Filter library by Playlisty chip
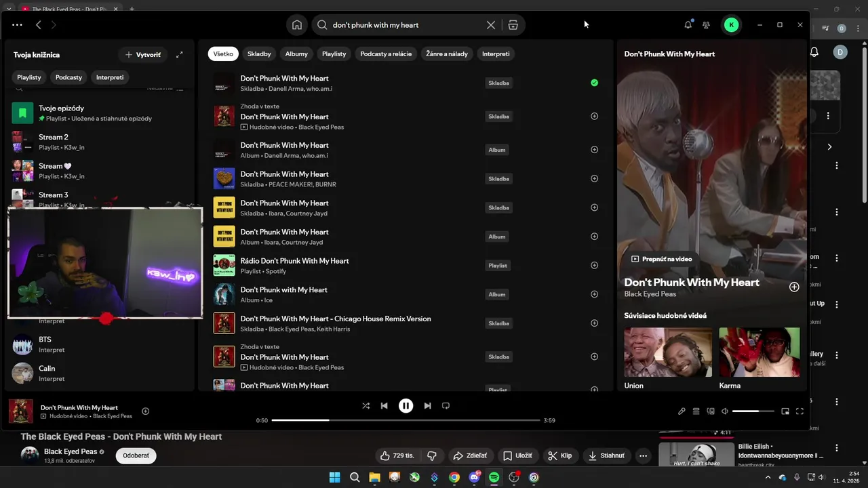This screenshot has width=868, height=488. (29, 78)
